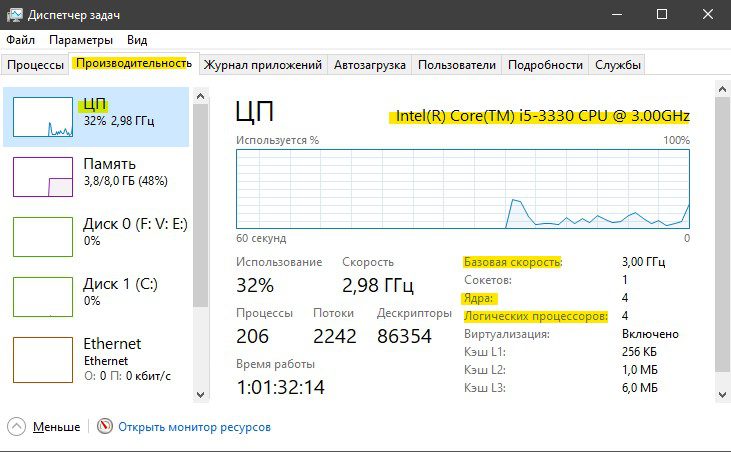Click the Intel(R) Core(TM) i5-3330 CPU name
731x452 pixels.
(542, 116)
